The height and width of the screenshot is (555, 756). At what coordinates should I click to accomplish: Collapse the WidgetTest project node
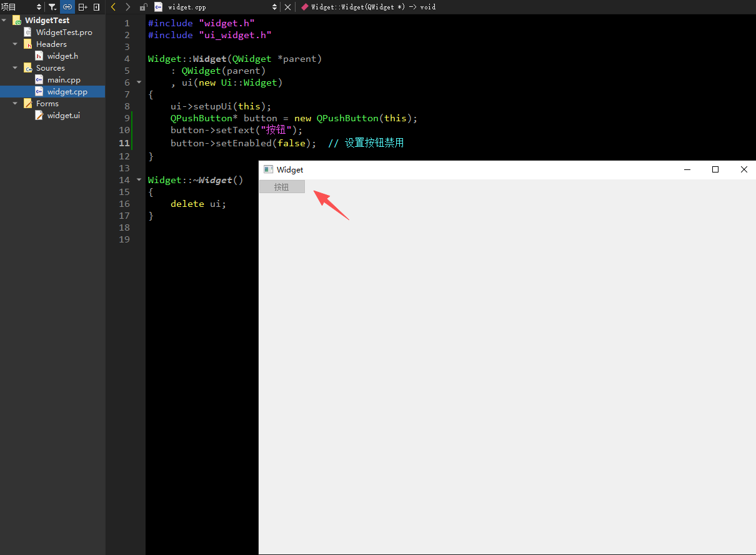4,21
